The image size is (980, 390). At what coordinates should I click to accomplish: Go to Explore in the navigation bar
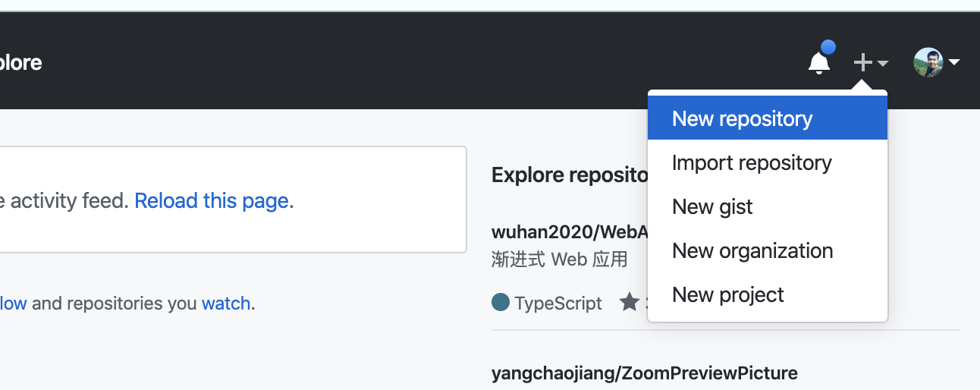coord(20,62)
